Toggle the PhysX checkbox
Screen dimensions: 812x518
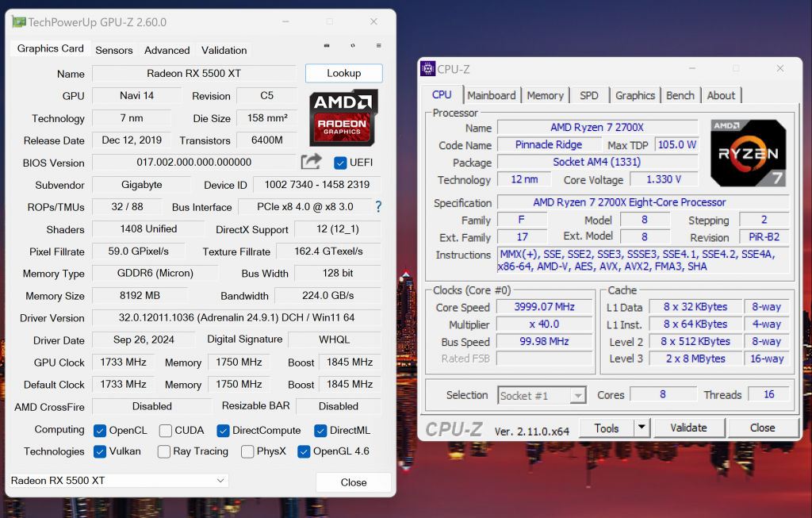pos(247,451)
